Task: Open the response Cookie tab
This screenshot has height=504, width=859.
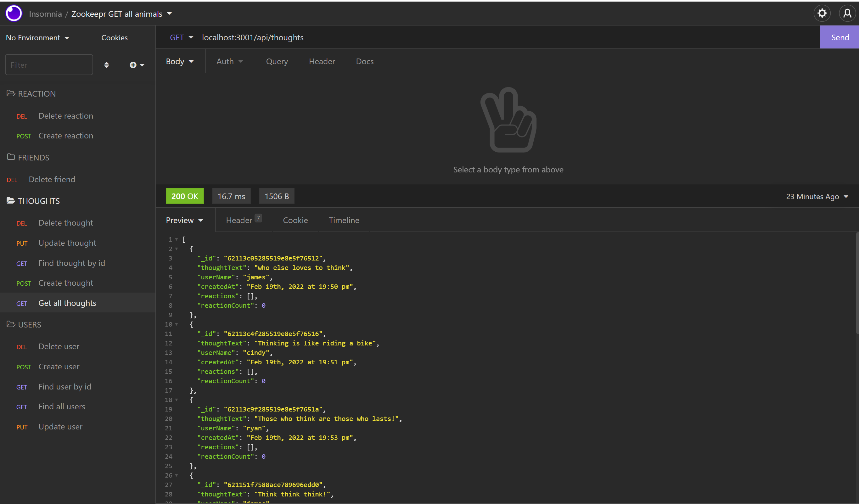Action: [295, 220]
